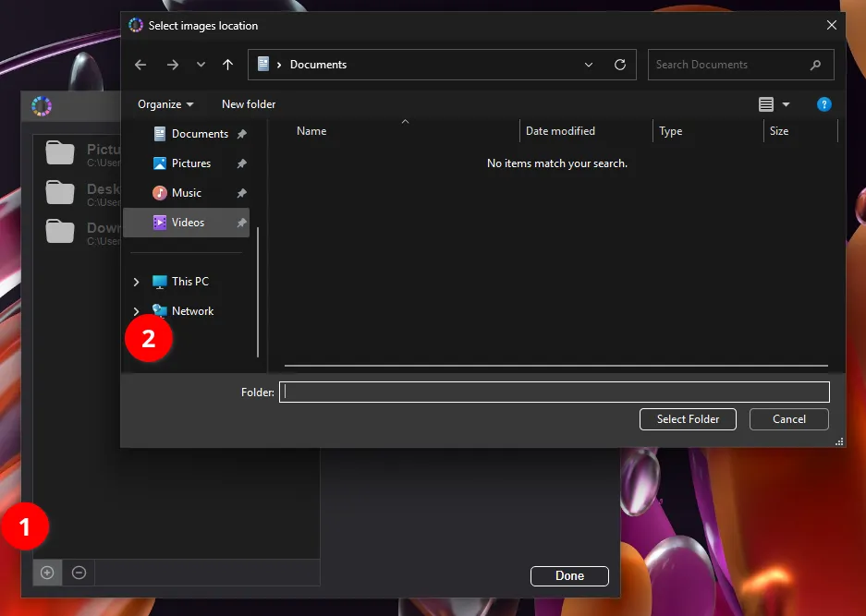The image size is (866, 616).
Task: Expand the address bar path dropdown
Action: (x=589, y=65)
